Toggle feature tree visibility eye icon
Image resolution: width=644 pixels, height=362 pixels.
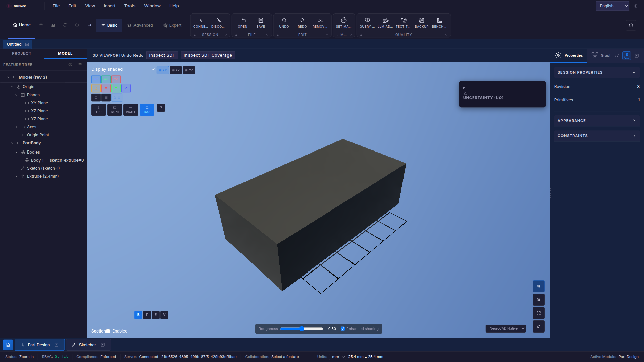pos(70,65)
